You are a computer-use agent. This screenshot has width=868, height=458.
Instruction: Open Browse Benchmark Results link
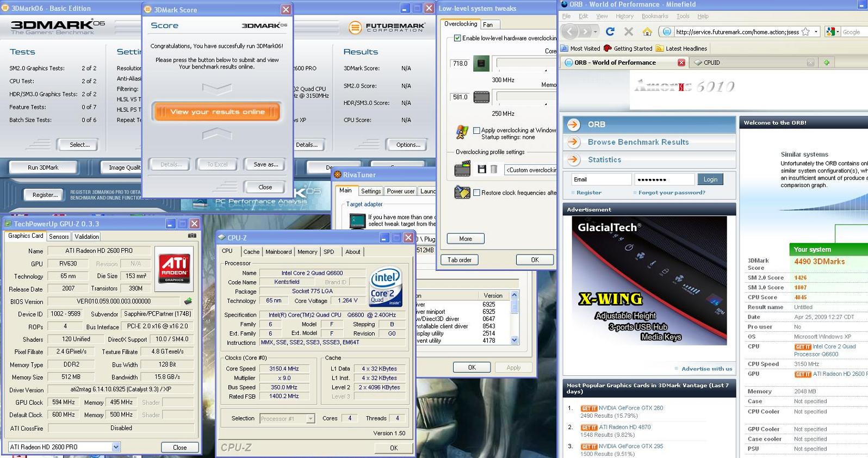[638, 142]
